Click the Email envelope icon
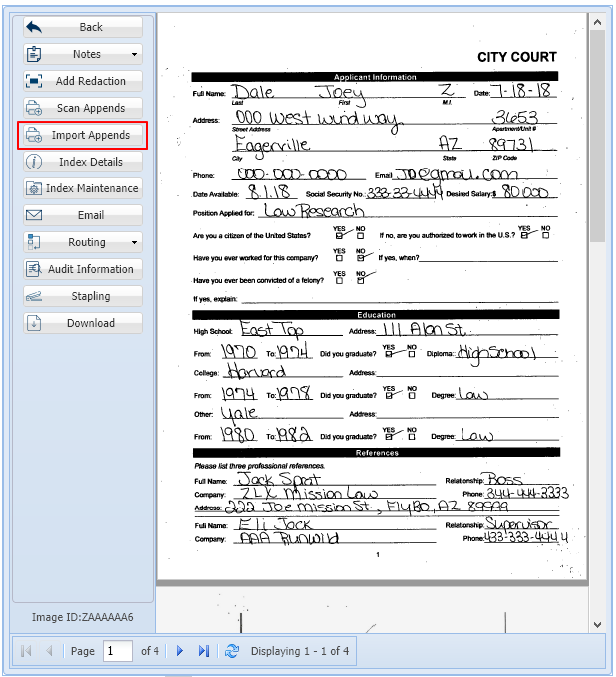616x677 pixels. click(x=34, y=215)
